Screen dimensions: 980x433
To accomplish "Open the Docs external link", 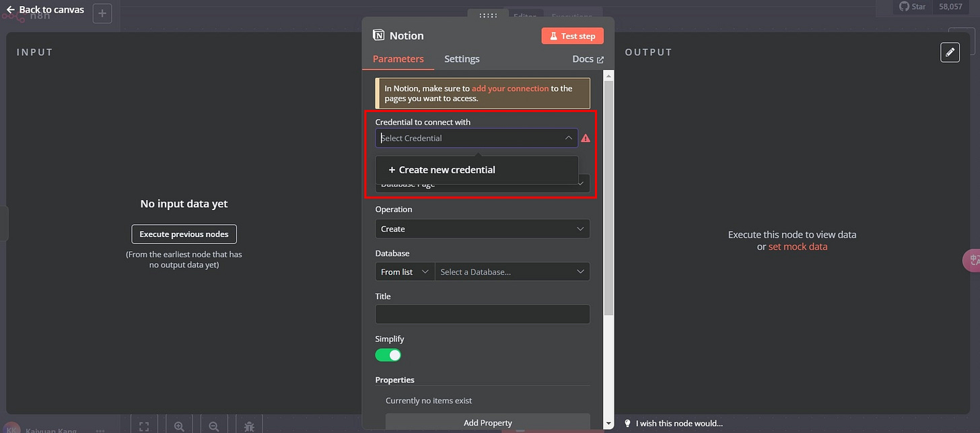I will tap(588, 59).
